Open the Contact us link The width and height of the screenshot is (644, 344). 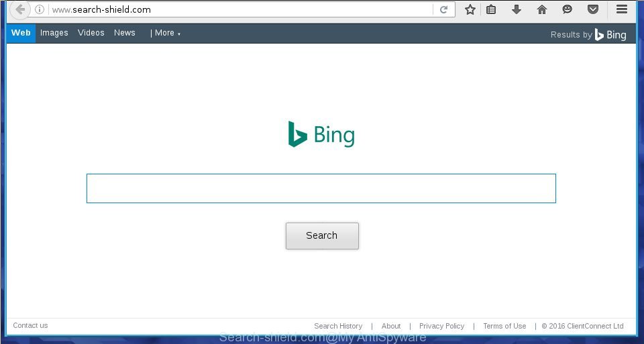pyautogui.click(x=30, y=325)
